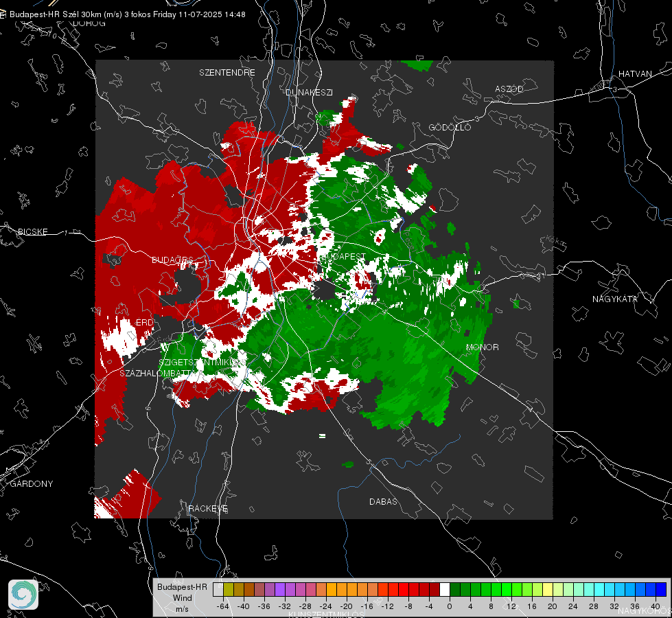Click the SZIGETSZENTMIKLÓS map label
The height and width of the screenshot is (618, 672).
[201, 363]
